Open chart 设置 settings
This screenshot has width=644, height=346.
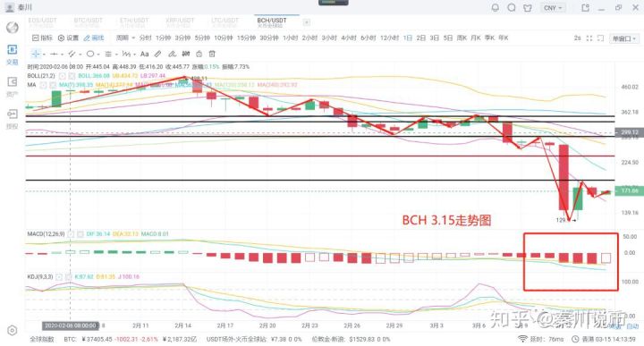pos(68,38)
